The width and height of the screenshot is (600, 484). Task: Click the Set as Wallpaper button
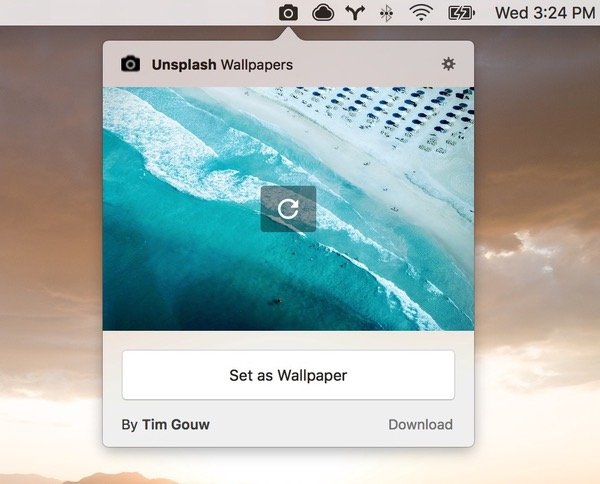pyautogui.click(x=288, y=375)
